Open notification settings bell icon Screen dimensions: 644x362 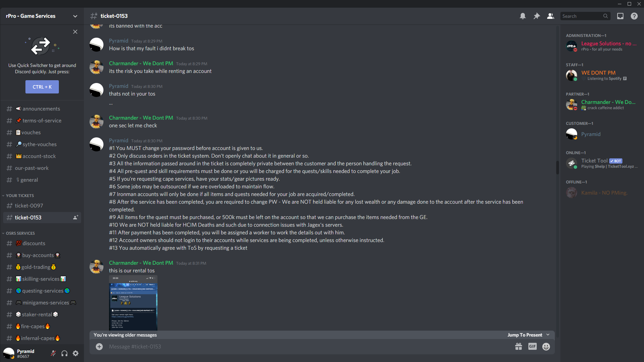[523, 16]
